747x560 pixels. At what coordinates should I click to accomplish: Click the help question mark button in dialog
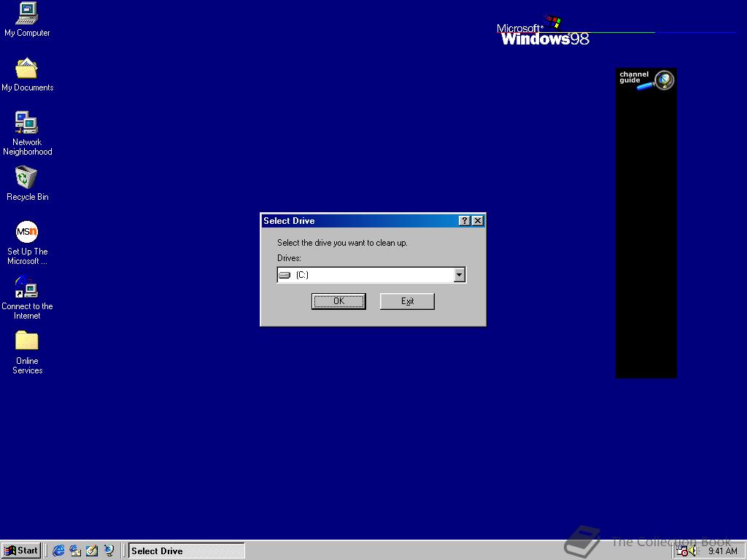point(465,220)
